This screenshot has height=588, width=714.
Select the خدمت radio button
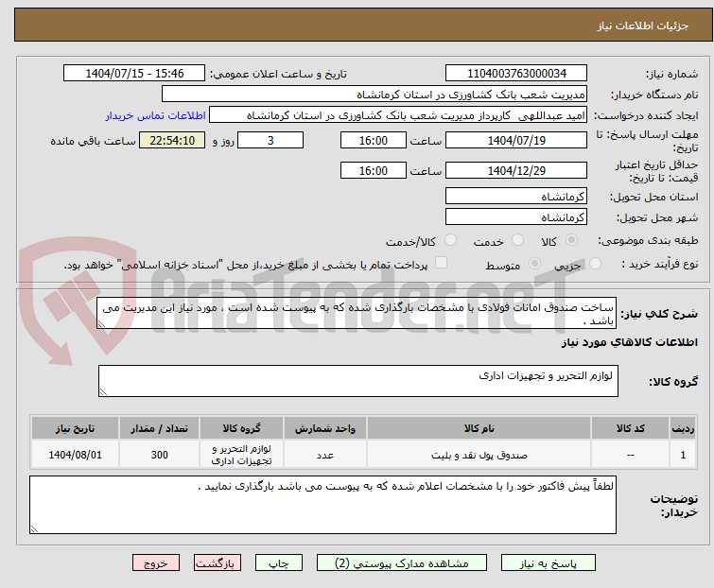click(x=517, y=240)
